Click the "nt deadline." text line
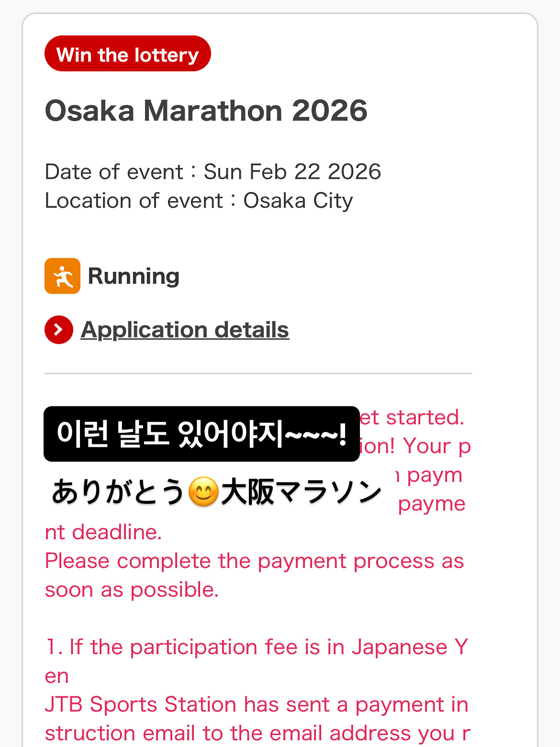560x747 pixels. point(103,532)
